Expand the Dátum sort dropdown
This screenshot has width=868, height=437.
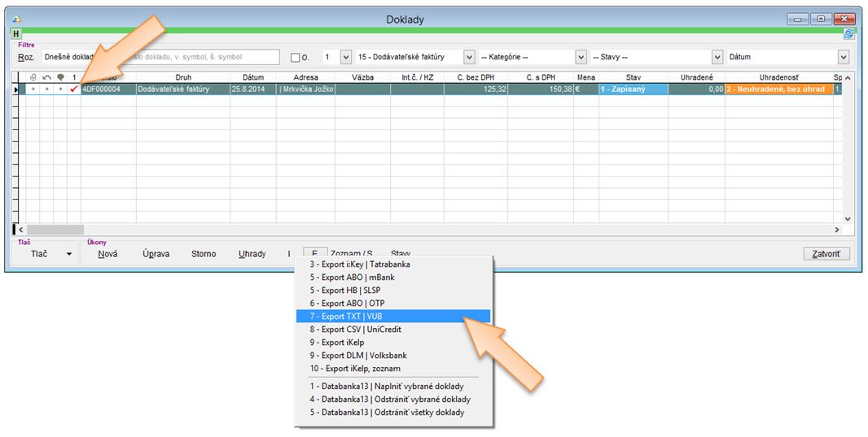coord(843,58)
